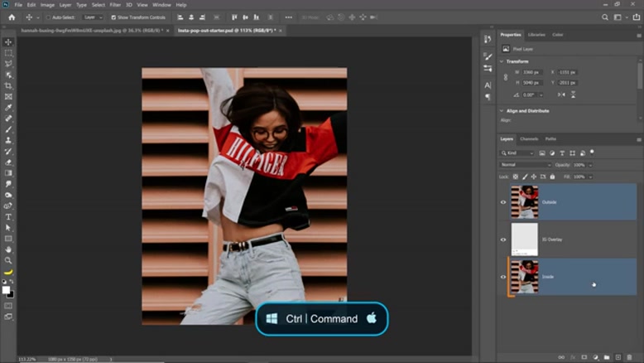This screenshot has height=363, width=644.
Task: Toggle the layer filter on/off switch
Action: point(592,152)
